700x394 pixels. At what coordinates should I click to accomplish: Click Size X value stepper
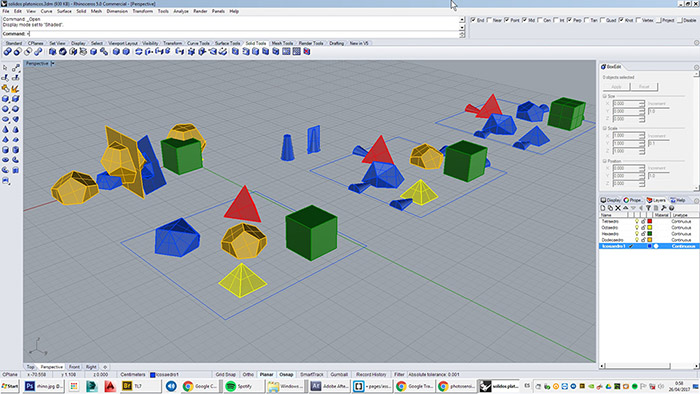pos(642,104)
